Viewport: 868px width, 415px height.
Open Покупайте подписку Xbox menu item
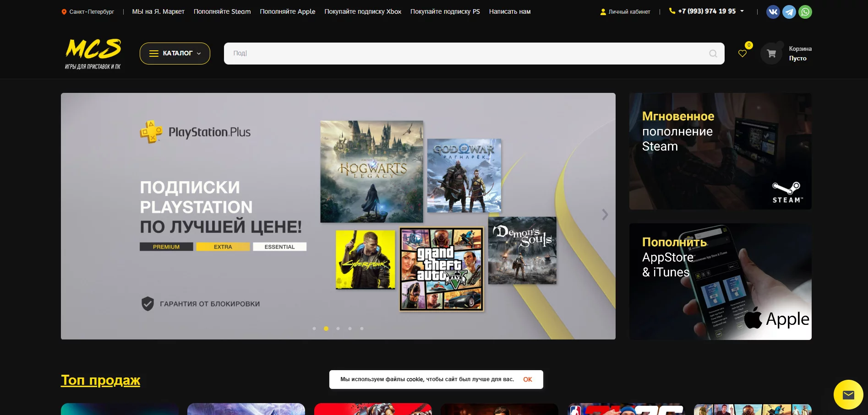tap(363, 11)
